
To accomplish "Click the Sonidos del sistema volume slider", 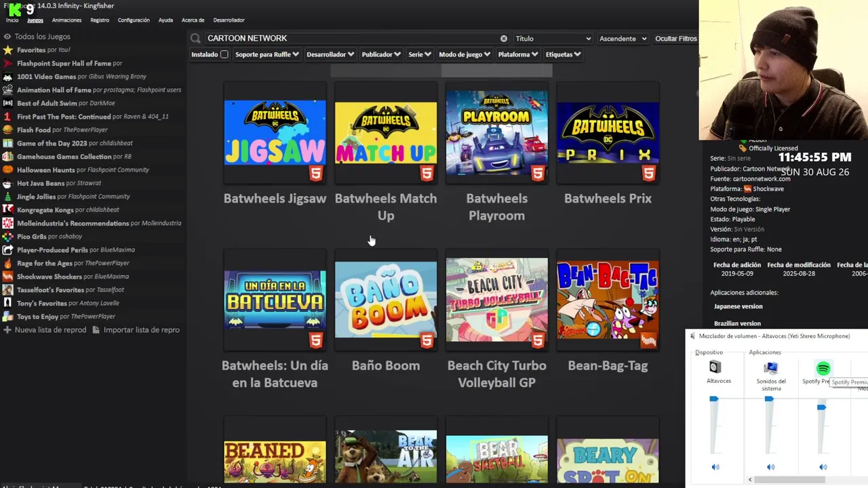I will [x=769, y=399].
